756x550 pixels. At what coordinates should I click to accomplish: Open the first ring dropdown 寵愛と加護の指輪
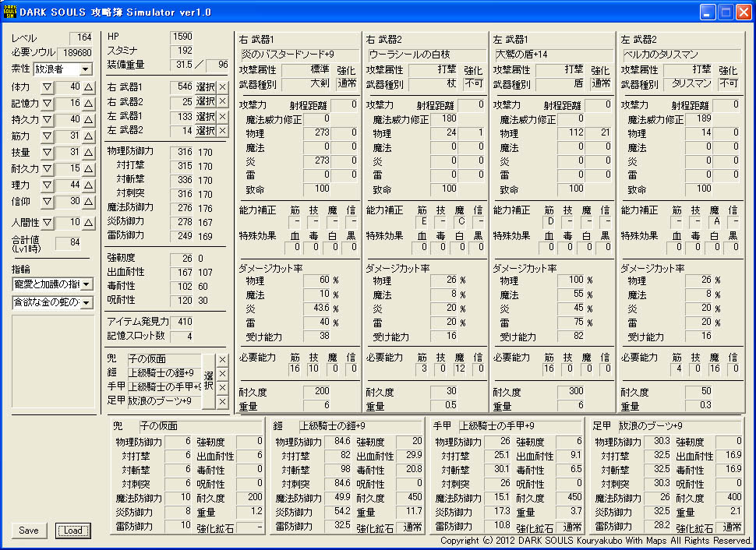pos(87,284)
